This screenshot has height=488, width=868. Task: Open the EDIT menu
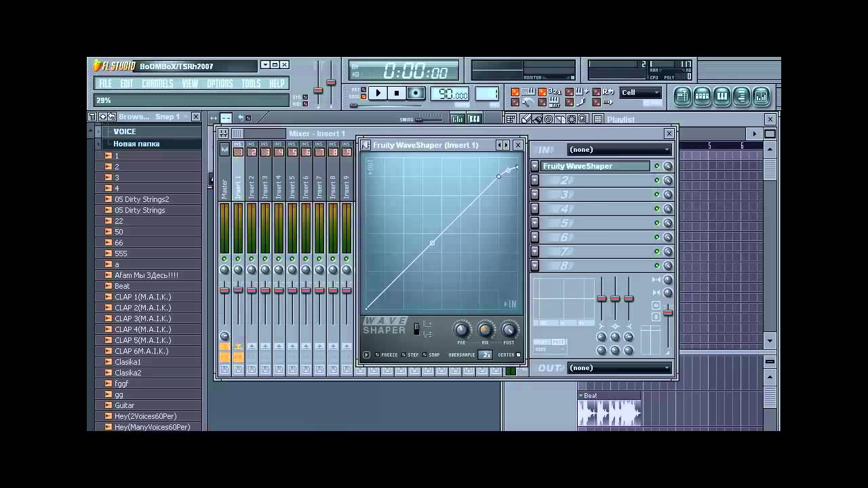click(x=127, y=83)
